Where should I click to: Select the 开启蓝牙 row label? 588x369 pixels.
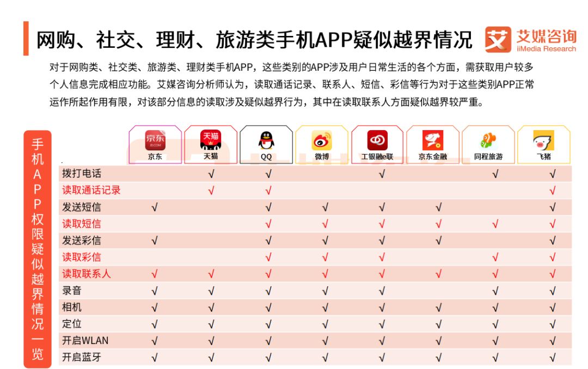click(x=82, y=357)
